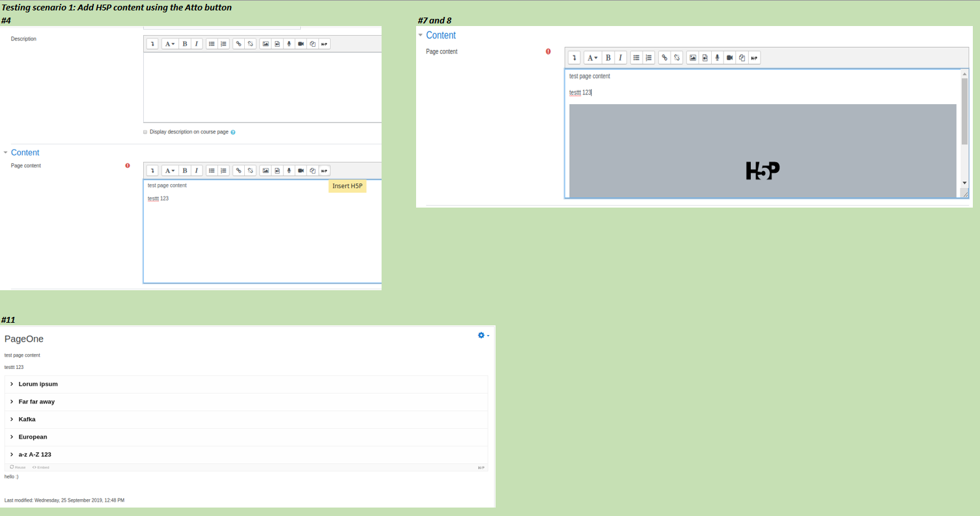The image size is (980, 516).
Task: Toggle toolbar expansion in Description editor
Action: 152,44
